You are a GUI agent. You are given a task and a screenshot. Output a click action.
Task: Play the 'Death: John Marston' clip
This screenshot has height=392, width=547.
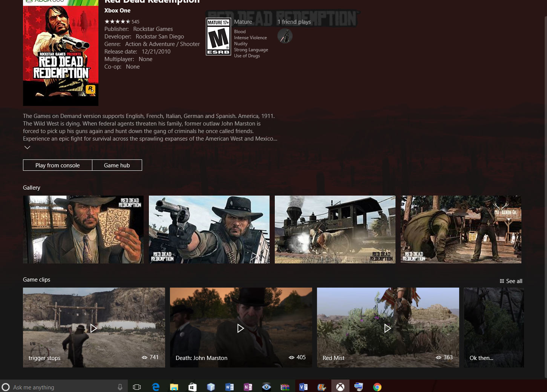241,328
